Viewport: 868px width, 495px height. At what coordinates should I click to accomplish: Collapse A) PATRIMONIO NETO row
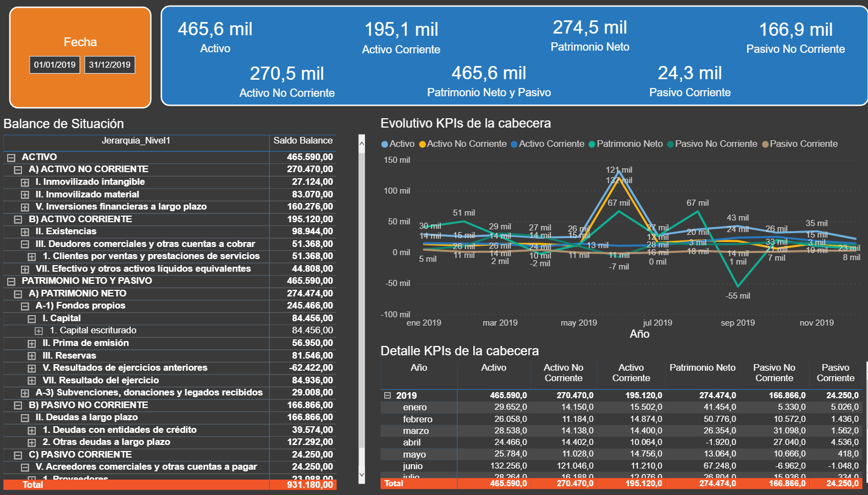pyautogui.click(x=18, y=294)
